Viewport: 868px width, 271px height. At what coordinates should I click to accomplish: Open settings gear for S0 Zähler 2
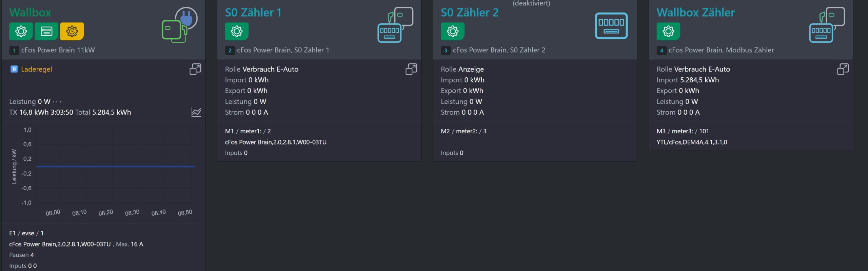coord(452,31)
